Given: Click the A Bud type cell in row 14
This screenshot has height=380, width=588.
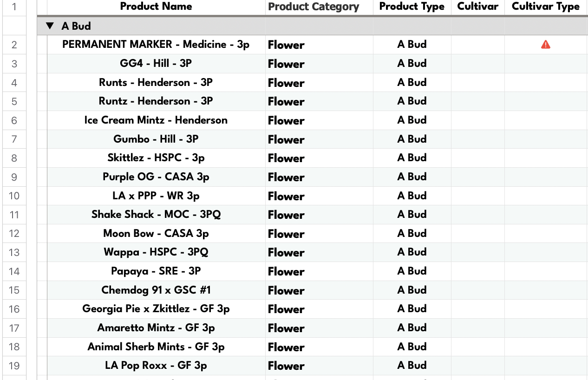Looking at the screenshot, I should pyautogui.click(x=412, y=271).
